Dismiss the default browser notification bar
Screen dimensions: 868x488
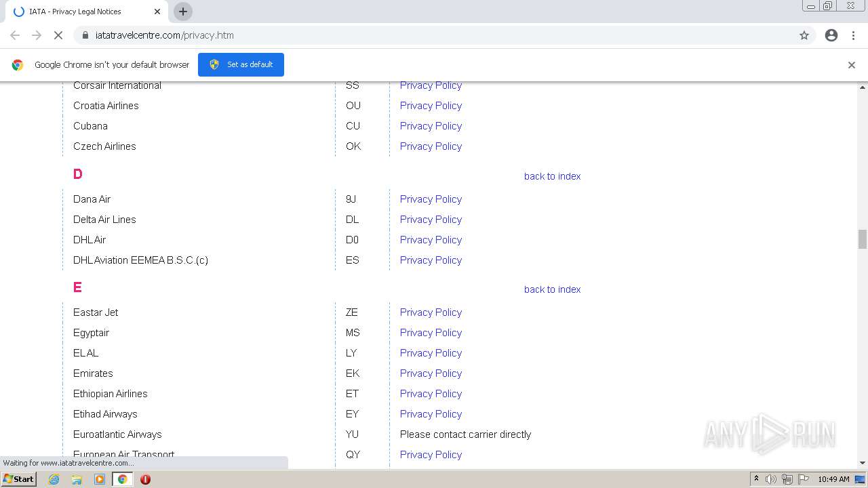[852, 65]
